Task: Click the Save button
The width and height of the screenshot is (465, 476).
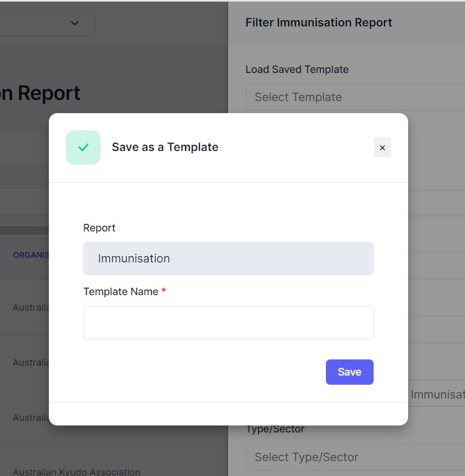Action: tap(349, 371)
